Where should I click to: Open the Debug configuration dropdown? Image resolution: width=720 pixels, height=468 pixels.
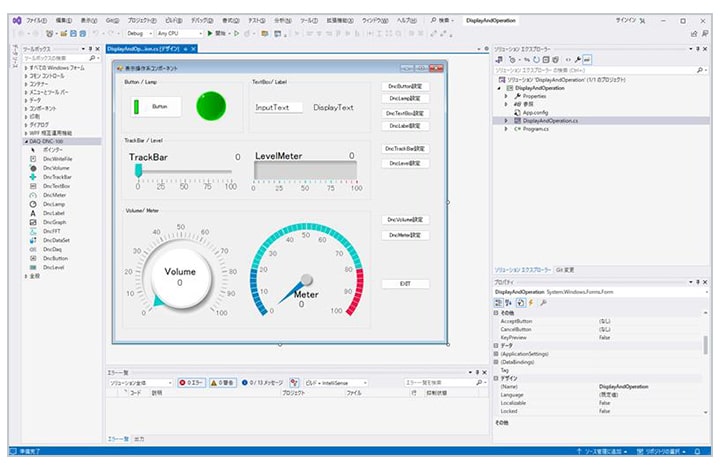(x=136, y=33)
